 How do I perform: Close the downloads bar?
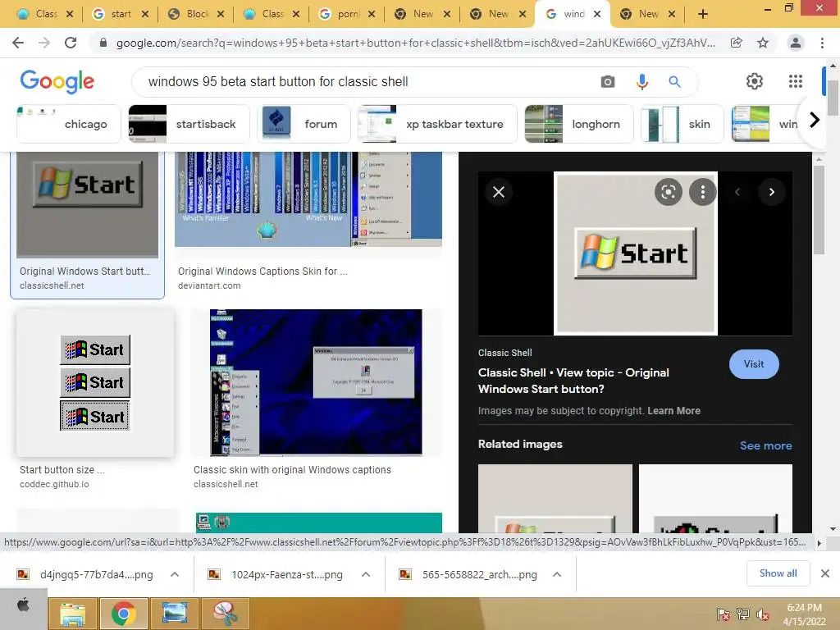click(x=825, y=573)
